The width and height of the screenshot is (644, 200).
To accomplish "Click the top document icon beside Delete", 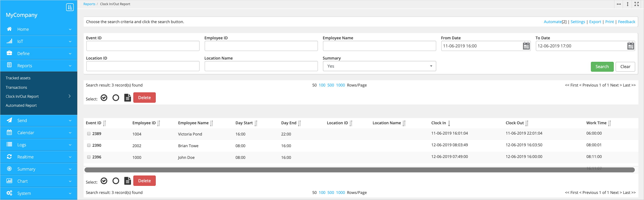I will click(x=128, y=98).
